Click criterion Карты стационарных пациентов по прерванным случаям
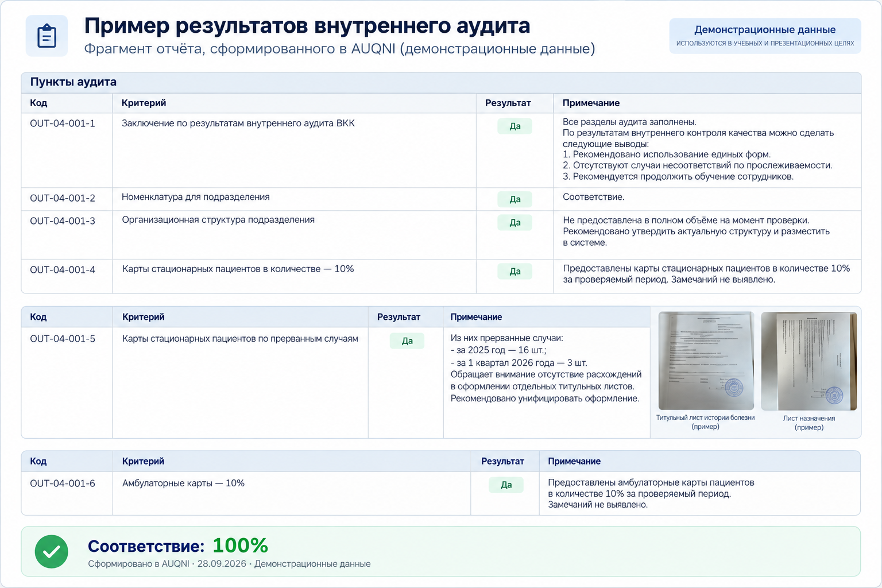 pos(240,339)
